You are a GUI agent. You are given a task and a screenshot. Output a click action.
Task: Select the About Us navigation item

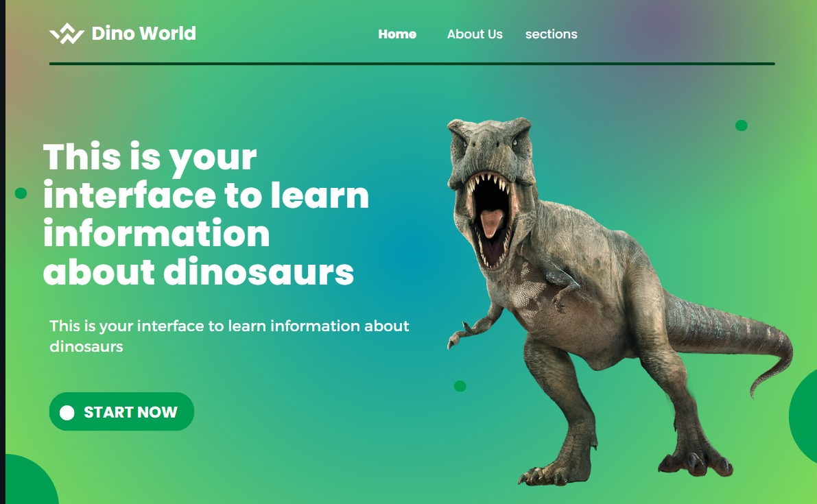tap(475, 34)
